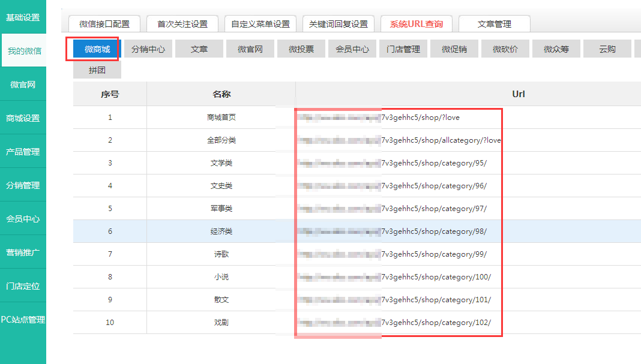Click the 名称 column header
Image resolution: width=641 pixels, height=364 pixels.
click(x=221, y=94)
